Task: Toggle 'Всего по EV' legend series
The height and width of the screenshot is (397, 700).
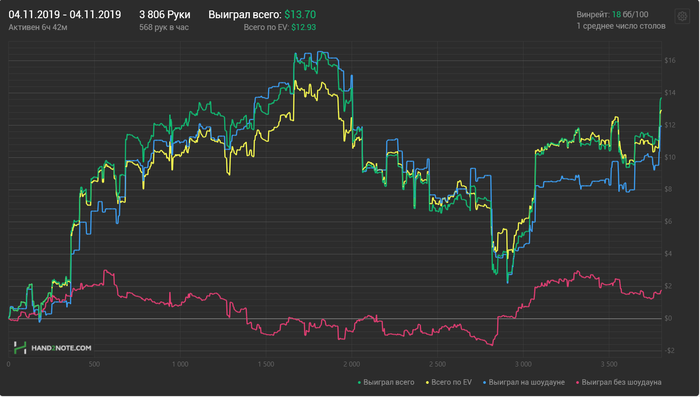Action: pyautogui.click(x=449, y=382)
